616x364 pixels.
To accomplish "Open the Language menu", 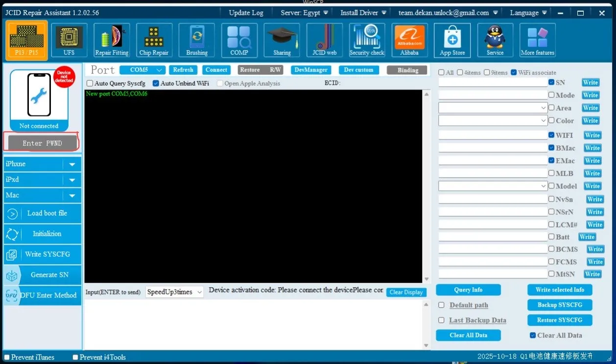I will [x=528, y=13].
